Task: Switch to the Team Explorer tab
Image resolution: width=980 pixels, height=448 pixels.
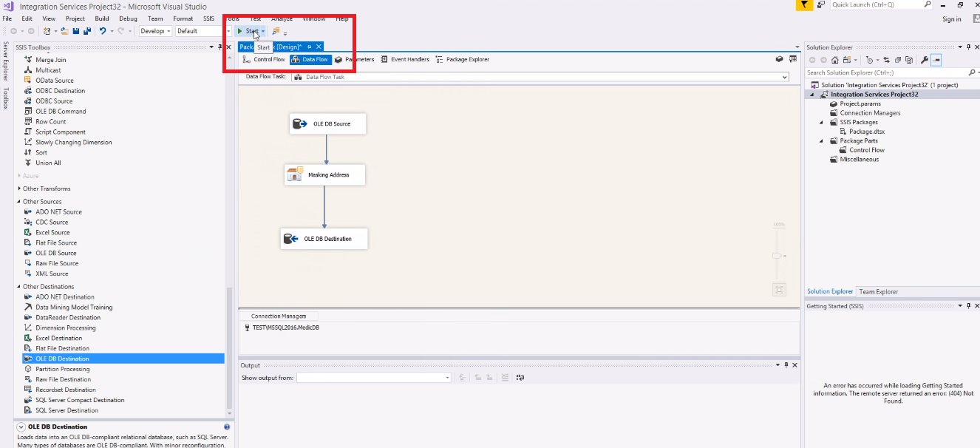Action: (879, 291)
